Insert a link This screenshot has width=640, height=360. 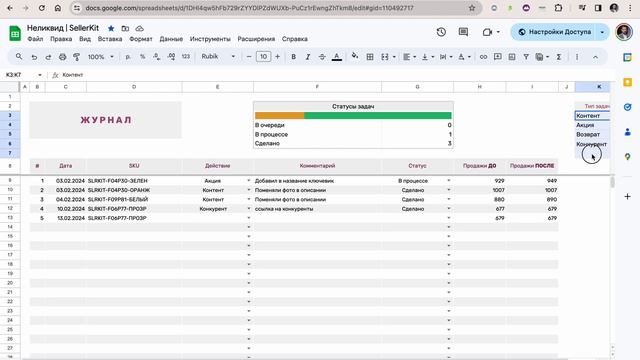pyautogui.click(x=483, y=57)
